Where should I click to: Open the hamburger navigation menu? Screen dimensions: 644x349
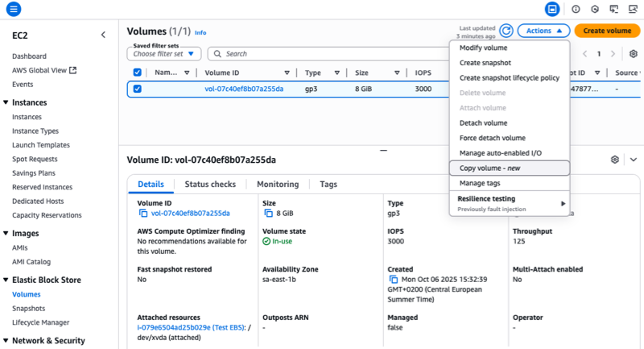tap(14, 9)
